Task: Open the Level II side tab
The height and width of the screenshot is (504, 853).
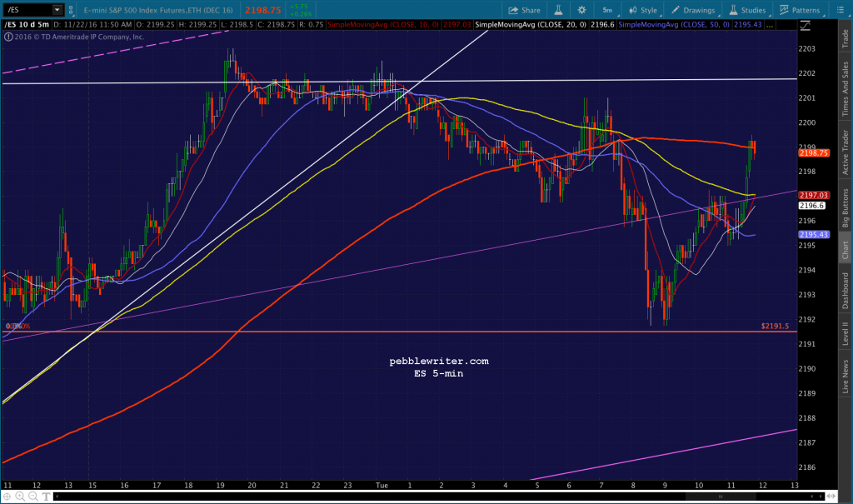Action: 845,333
